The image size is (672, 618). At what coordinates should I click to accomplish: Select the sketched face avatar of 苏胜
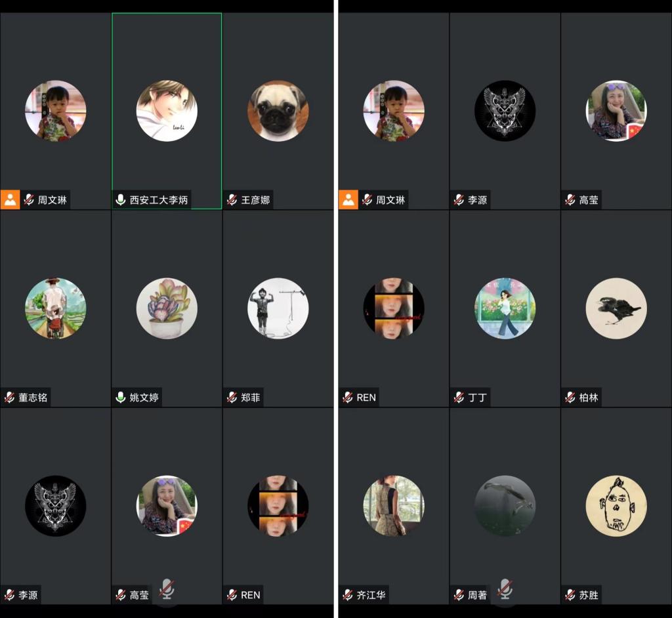click(616, 506)
